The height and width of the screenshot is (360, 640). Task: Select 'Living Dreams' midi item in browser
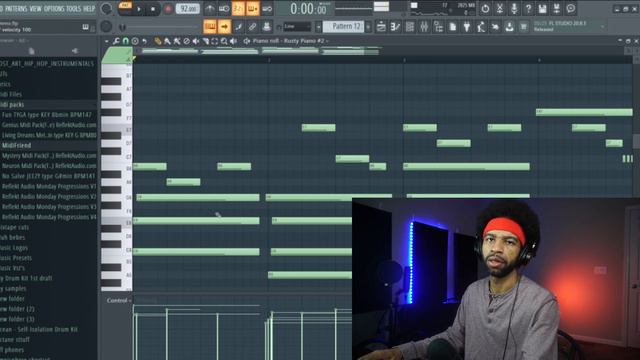tap(49, 135)
